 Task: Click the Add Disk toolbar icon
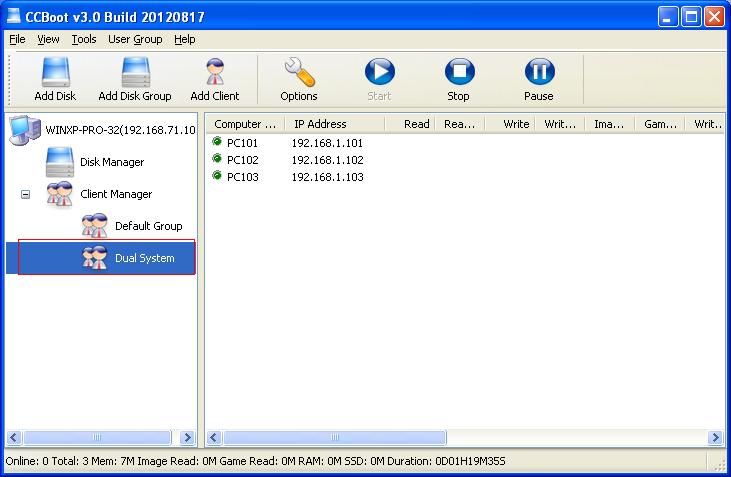click(55, 72)
